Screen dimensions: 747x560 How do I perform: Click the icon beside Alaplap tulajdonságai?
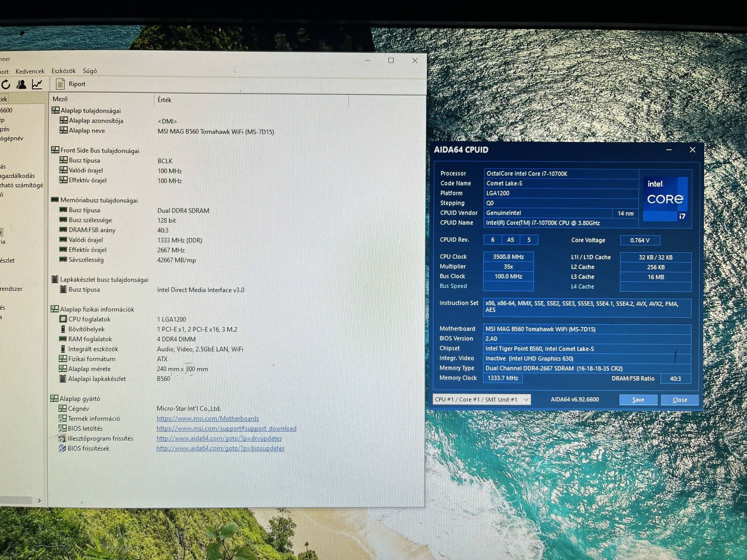(55, 110)
